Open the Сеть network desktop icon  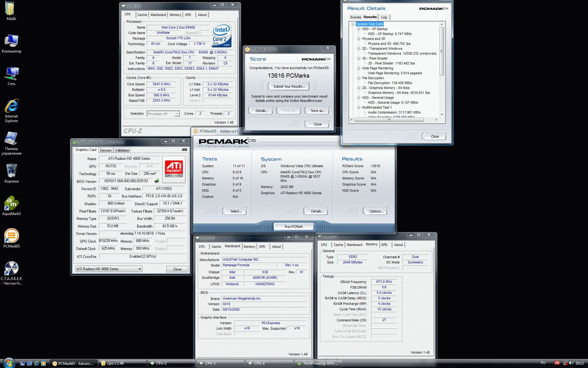click(12, 76)
